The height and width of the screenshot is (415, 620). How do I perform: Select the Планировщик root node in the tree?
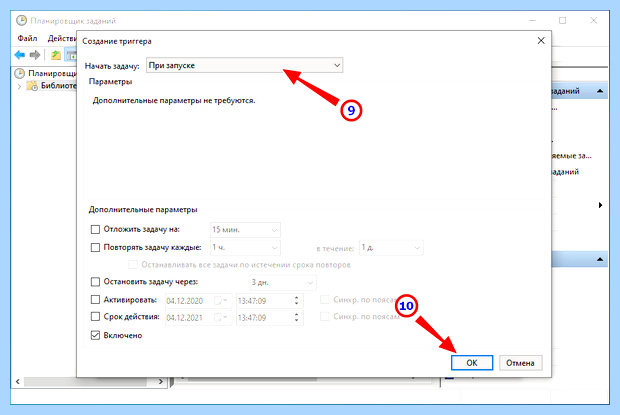coord(45,74)
